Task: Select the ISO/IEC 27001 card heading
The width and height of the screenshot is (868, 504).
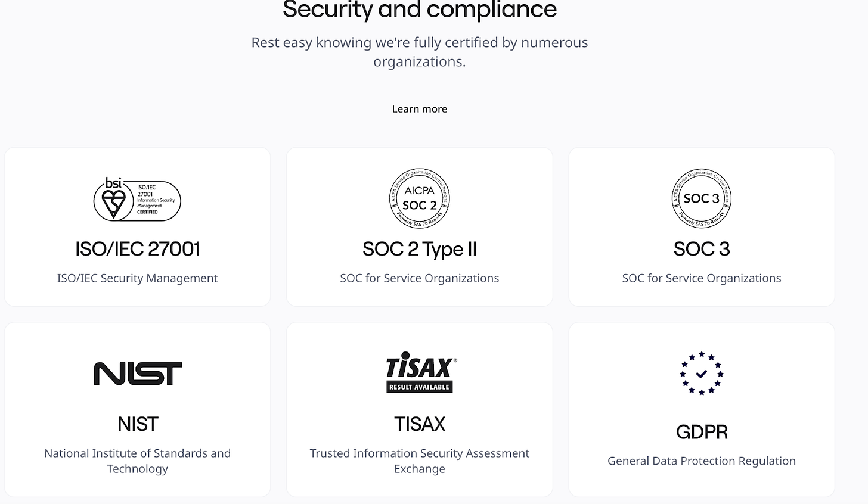Action: tap(138, 249)
